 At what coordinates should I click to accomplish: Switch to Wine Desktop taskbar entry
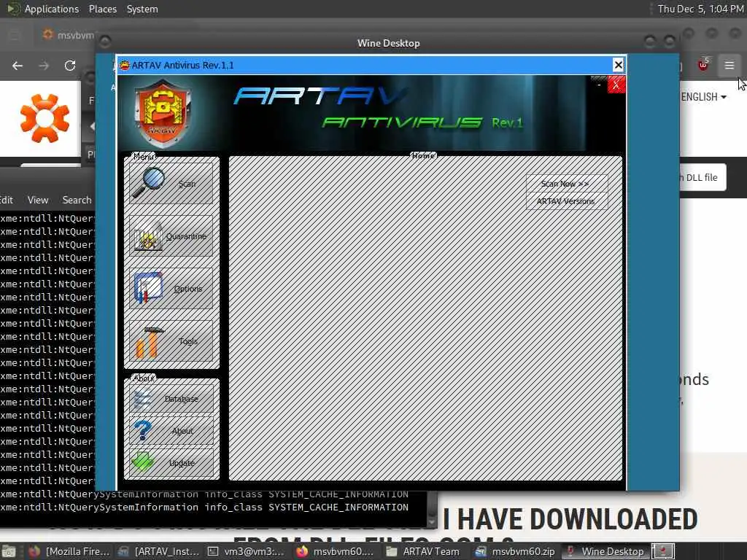(605, 551)
